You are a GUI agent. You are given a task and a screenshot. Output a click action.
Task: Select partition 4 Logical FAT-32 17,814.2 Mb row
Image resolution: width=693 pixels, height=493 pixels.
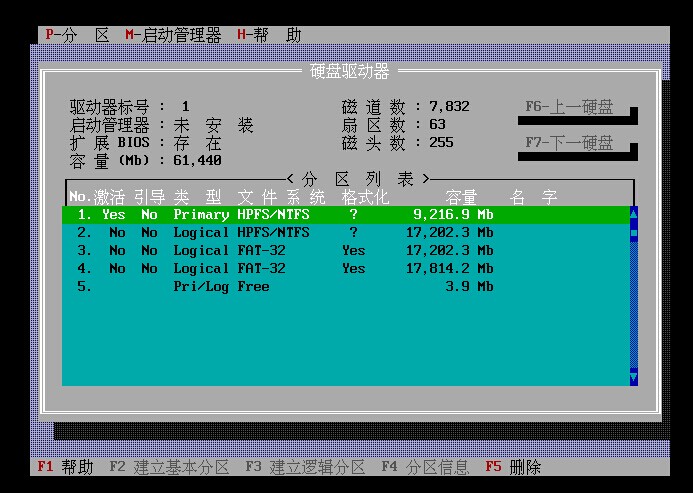(x=346, y=268)
